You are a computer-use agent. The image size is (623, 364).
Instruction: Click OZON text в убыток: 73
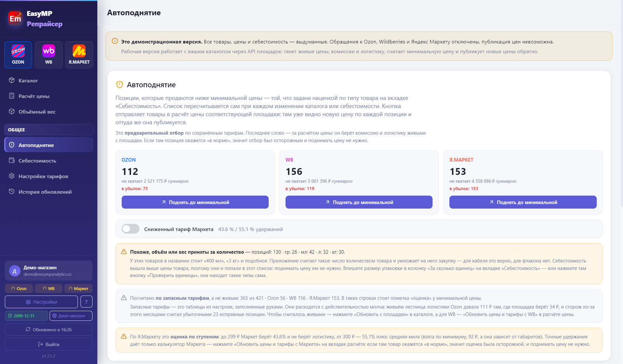[x=134, y=188]
